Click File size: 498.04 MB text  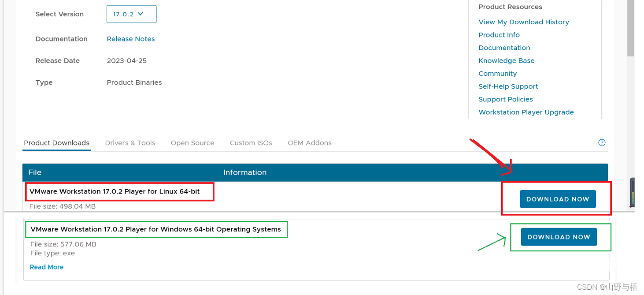point(63,206)
